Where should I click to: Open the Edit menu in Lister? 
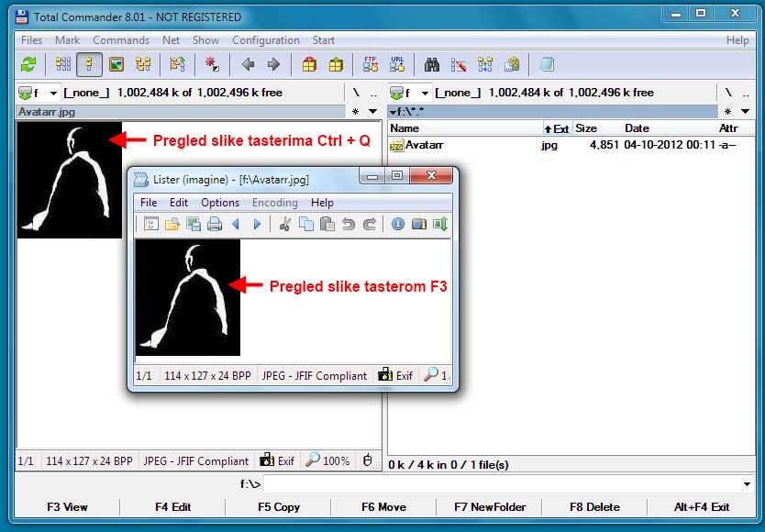tap(179, 203)
